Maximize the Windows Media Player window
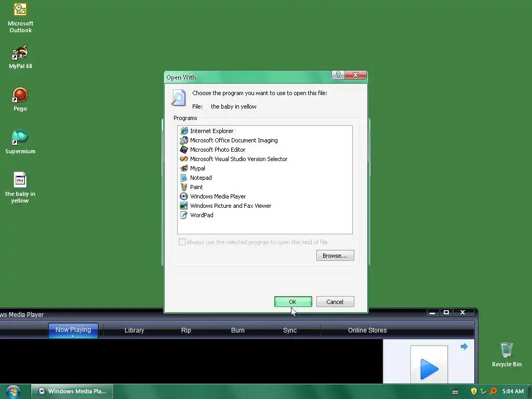The height and width of the screenshot is (399, 532). click(x=446, y=312)
